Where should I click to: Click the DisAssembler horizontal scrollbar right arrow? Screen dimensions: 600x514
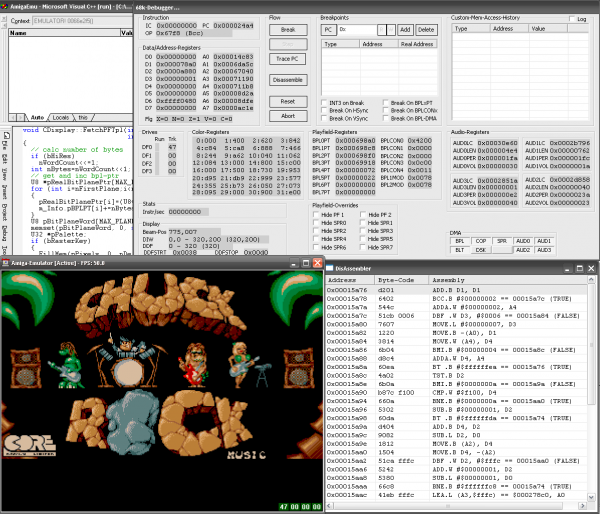585,506
